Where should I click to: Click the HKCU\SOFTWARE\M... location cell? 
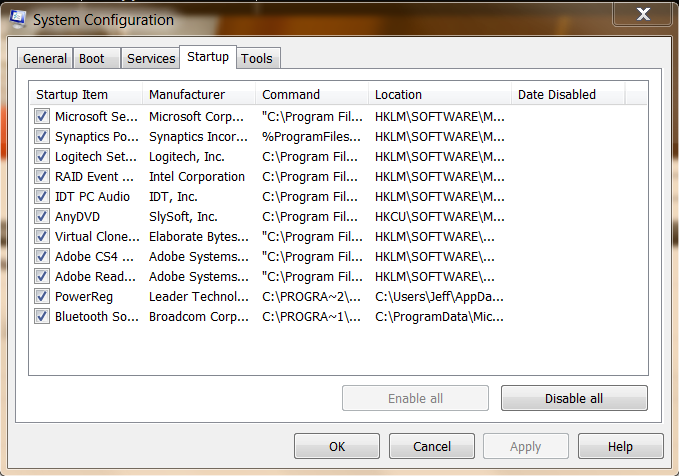click(440, 217)
